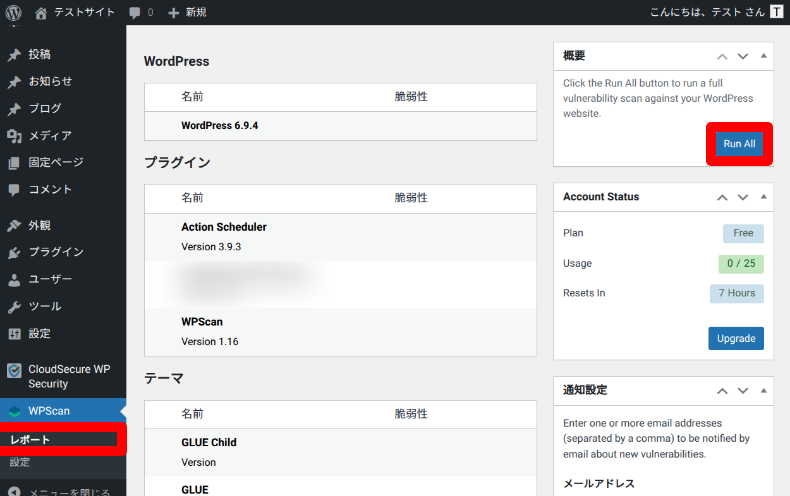The height and width of the screenshot is (496, 790).
Task: Move 概要 panel down
Action: pos(743,56)
